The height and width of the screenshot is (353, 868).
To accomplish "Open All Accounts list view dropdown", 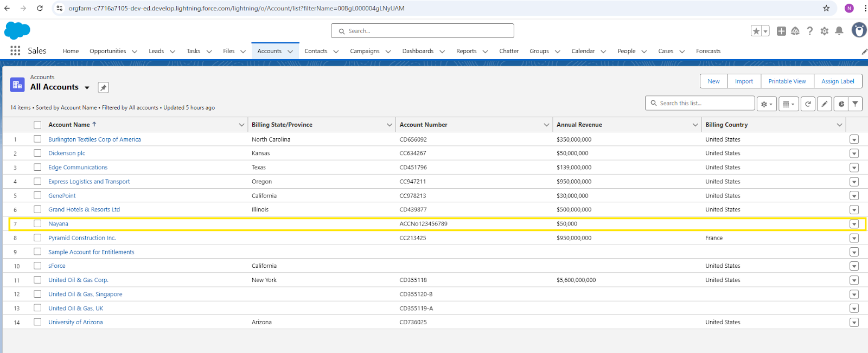I will (87, 87).
